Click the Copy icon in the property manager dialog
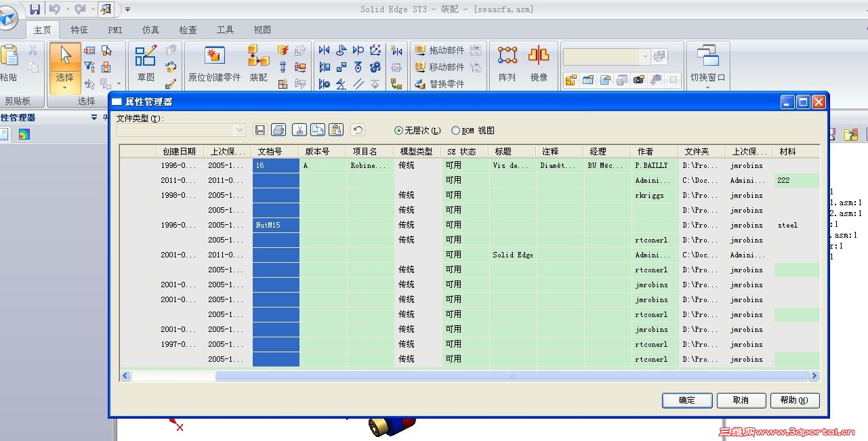868x441 pixels. click(x=317, y=130)
